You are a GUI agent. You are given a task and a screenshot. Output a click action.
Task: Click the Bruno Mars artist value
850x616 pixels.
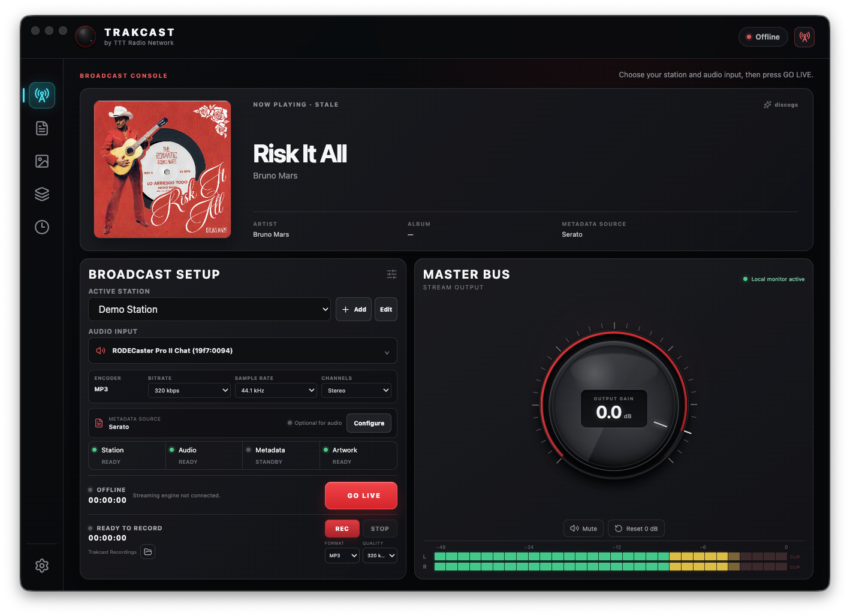271,234
